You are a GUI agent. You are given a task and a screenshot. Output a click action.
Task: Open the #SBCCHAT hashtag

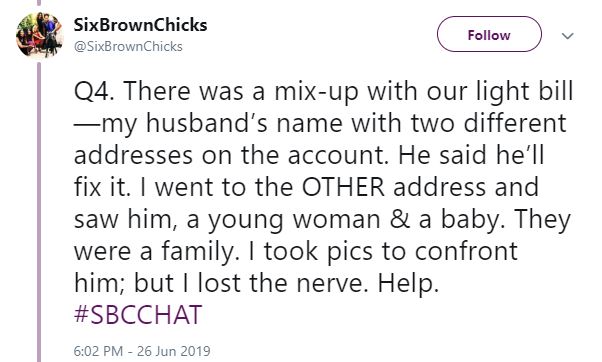point(138,315)
